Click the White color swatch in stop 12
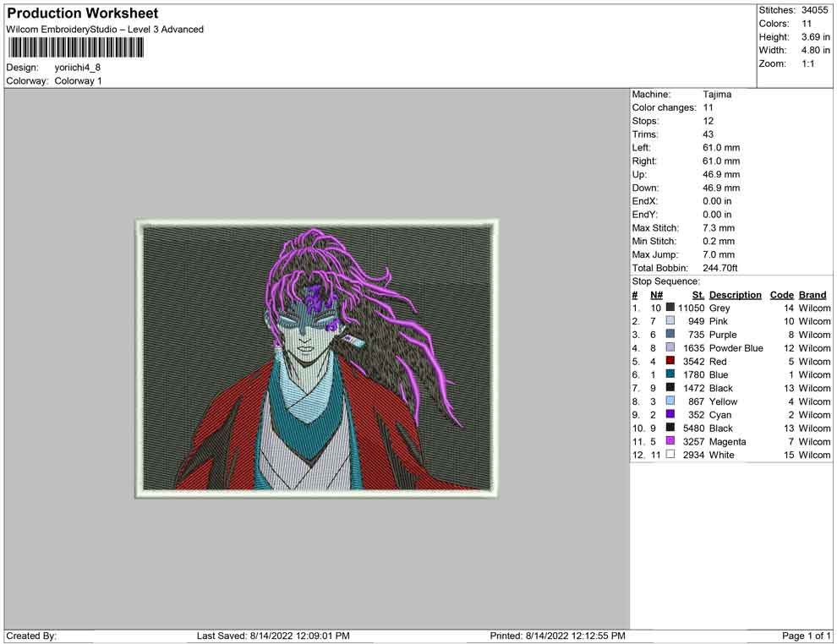This screenshot has width=837, height=644. click(x=670, y=454)
